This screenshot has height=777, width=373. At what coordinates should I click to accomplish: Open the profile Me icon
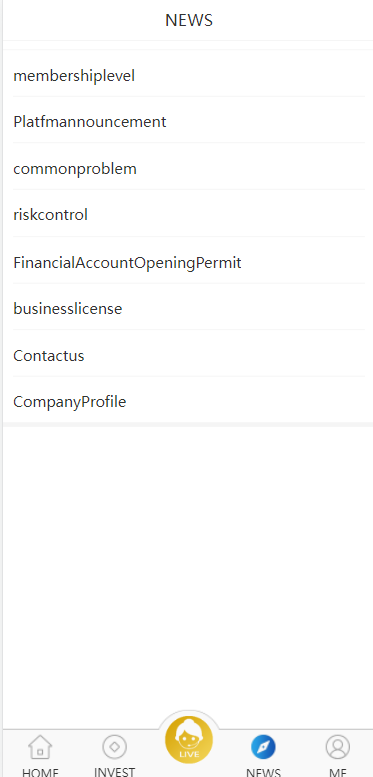tap(338, 747)
